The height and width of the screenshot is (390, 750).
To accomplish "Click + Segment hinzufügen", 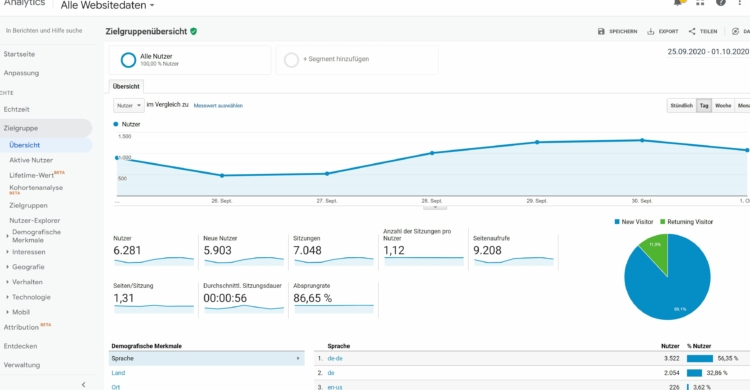I will coord(336,59).
